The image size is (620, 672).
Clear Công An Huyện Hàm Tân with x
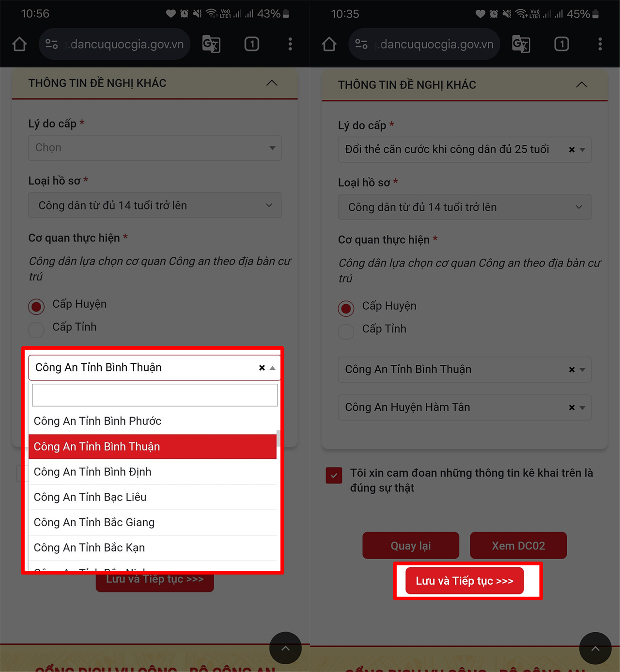572,407
